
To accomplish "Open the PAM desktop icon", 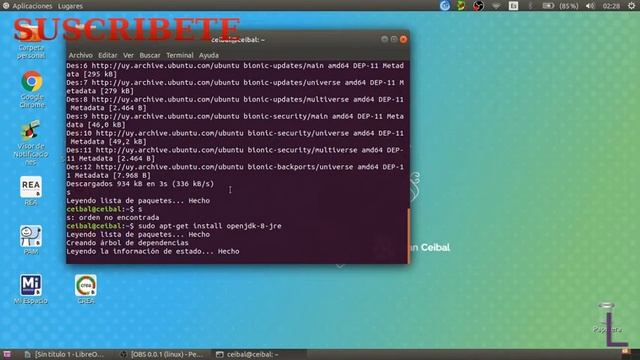I will tap(31, 240).
